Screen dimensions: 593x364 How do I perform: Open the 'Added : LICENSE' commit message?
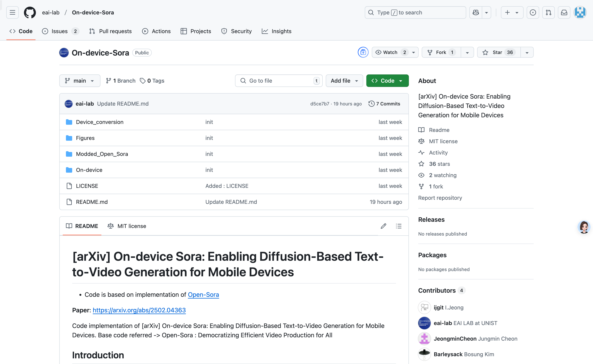[x=227, y=186]
